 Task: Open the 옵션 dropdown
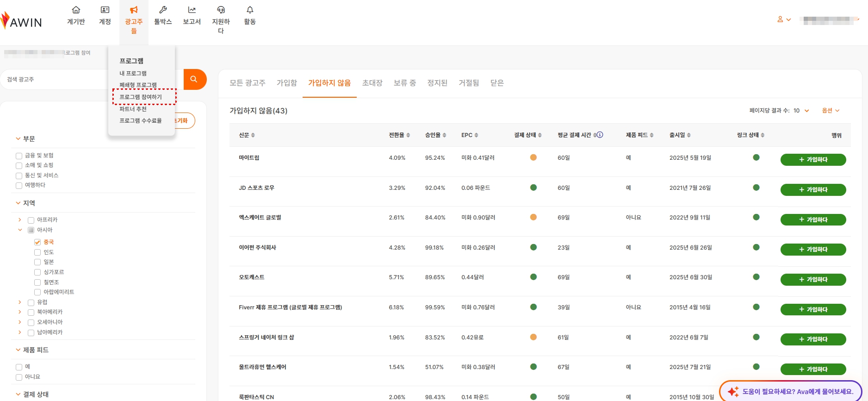[x=831, y=111]
